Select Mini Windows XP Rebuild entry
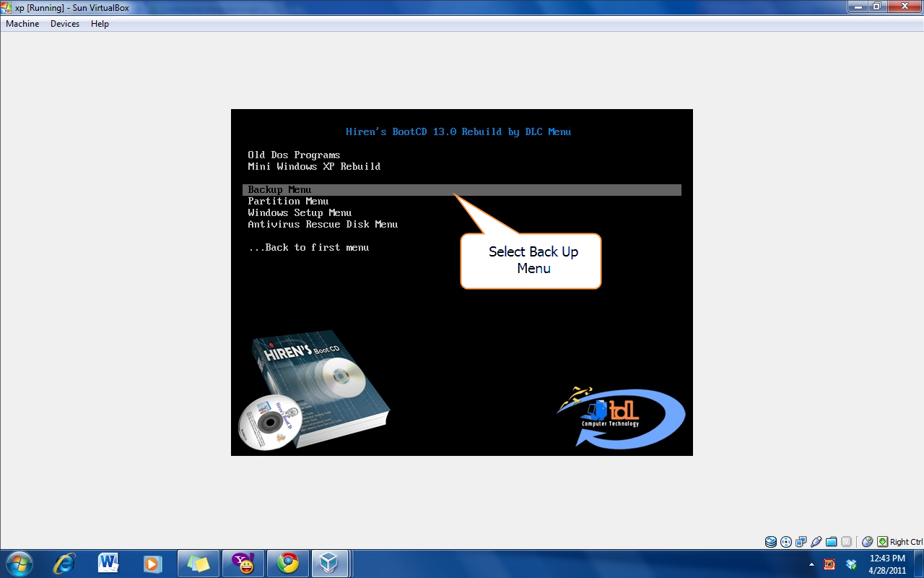The width and height of the screenshot is (924, 578). click(314, 167)
